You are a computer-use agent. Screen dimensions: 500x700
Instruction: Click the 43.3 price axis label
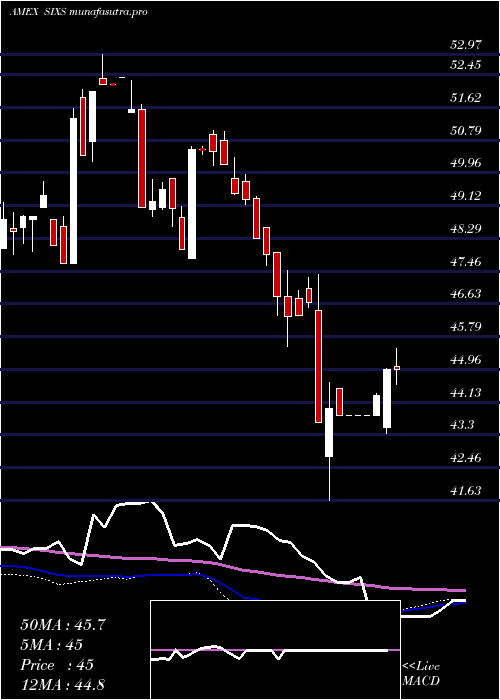[x=462, y=425]
